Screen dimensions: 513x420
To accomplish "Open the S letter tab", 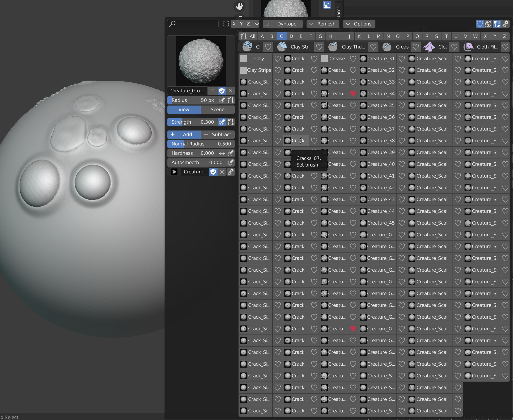I will tap(436, 36).
